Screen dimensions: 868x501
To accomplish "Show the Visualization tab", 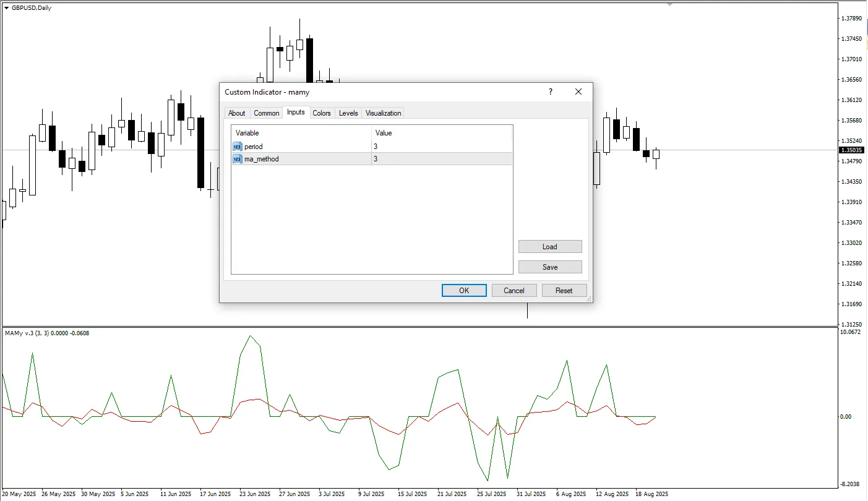I will tap(383, 113).
